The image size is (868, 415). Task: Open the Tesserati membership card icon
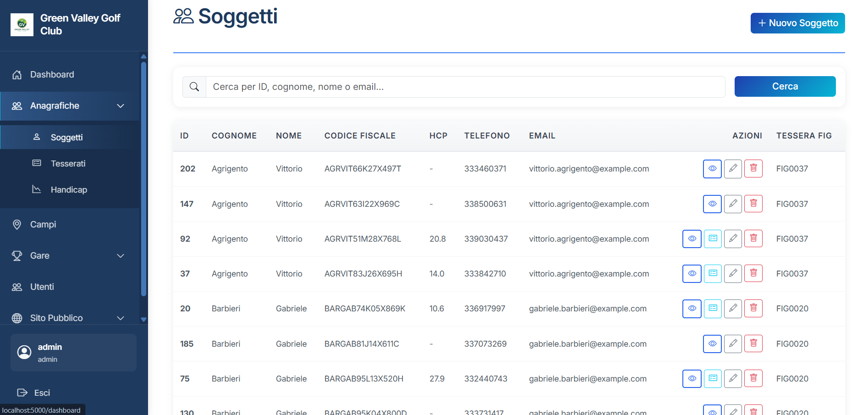coord(37,163)
